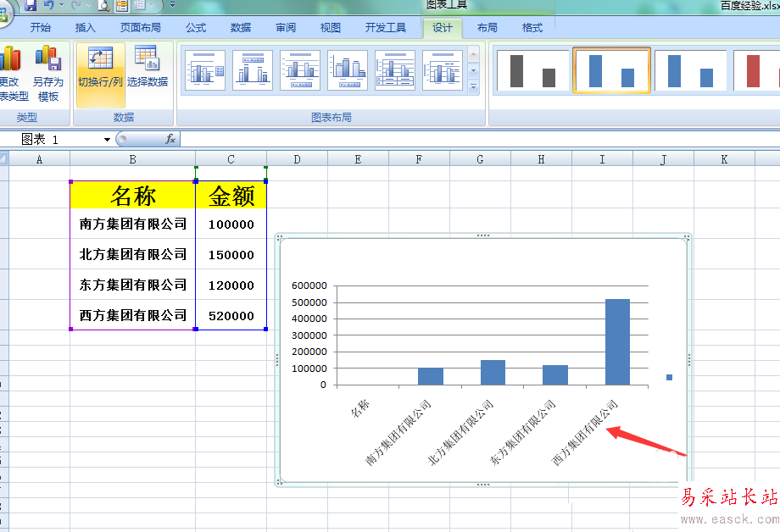Select the unhighlighted blue chart style swatch
The height and width of the screenshot is (532, 780).
point(690,70)
